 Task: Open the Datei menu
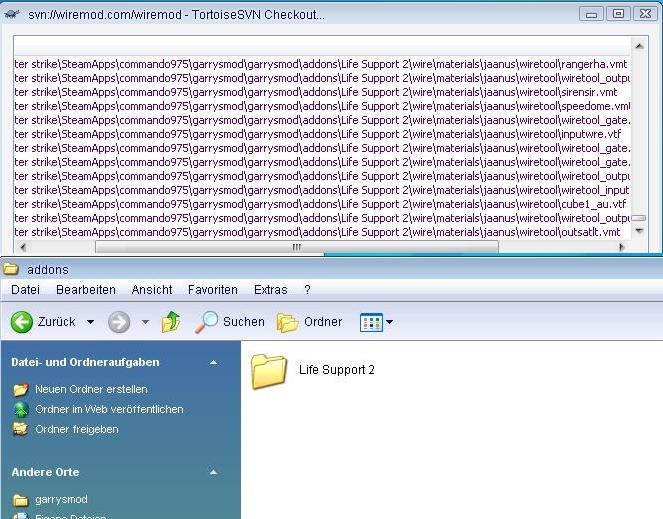click(25, 290)
